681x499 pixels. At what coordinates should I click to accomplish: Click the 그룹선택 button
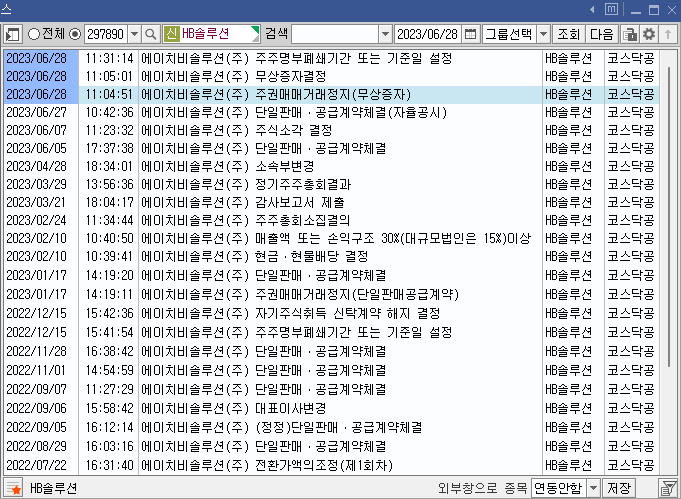[509, 34]
